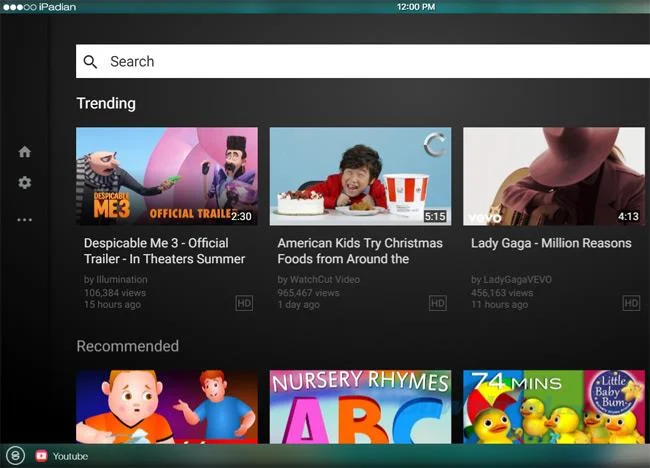Open the three-dots more menu in the sidebar

tap(24, 220)
